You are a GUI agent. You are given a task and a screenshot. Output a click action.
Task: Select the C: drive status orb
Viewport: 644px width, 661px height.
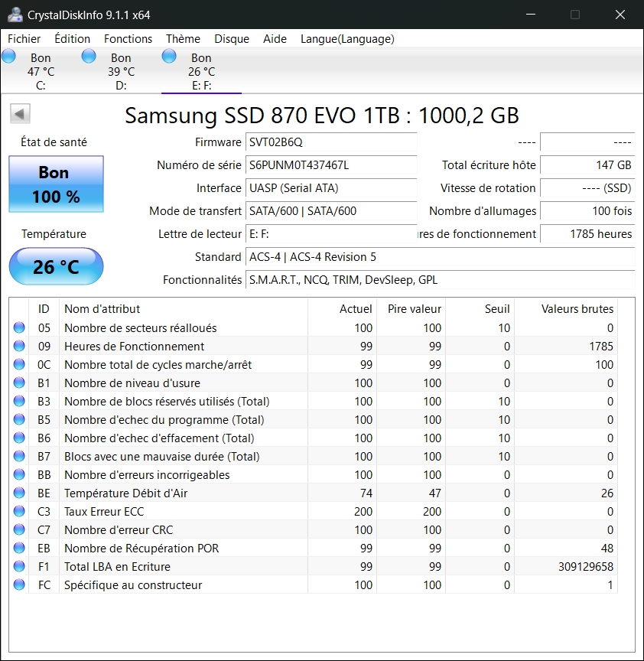(9, 56)
